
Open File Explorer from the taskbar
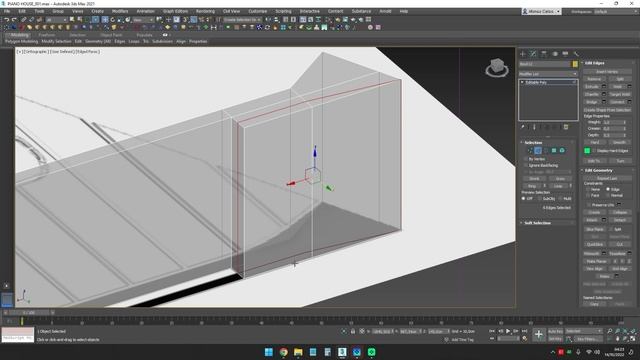(x=298, y=352)
